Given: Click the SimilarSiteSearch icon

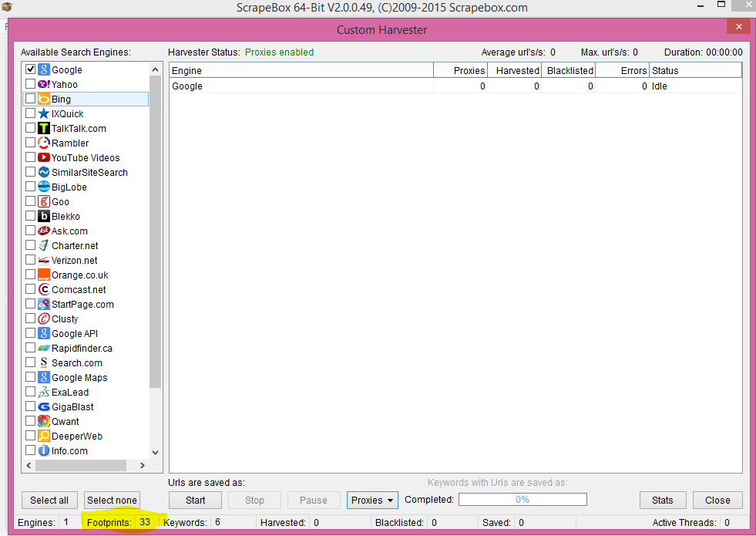Looking at the screenshot, I should click(x=44, y=172).
